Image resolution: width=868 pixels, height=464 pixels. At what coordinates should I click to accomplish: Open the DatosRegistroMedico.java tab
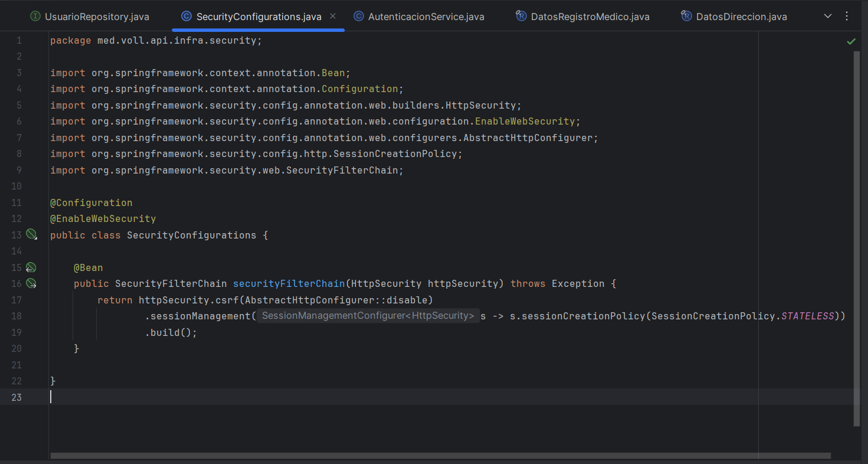point(582,17)
